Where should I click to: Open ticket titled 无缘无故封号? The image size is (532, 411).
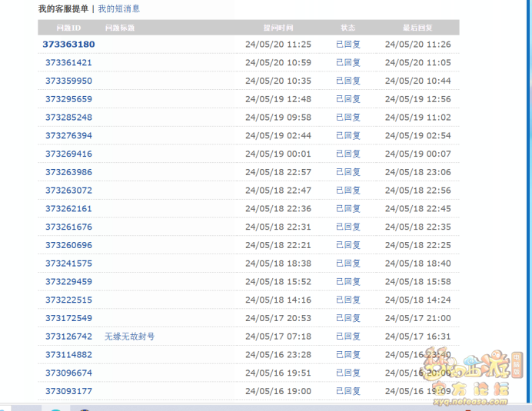coord(129,336)
